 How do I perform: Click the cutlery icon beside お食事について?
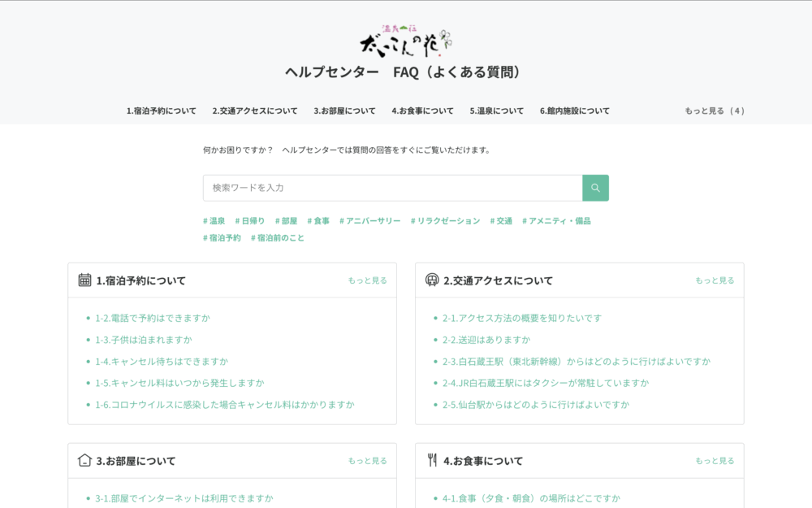click(432, 459)
